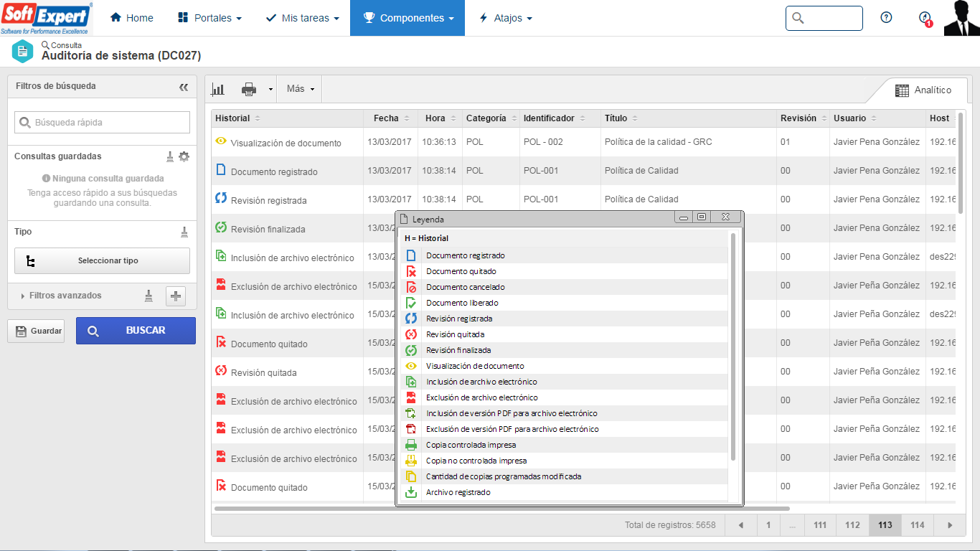980x551 pixels.
Task: Collapse the search filters panel with the double chevron
Action: [x=184, y=87]
